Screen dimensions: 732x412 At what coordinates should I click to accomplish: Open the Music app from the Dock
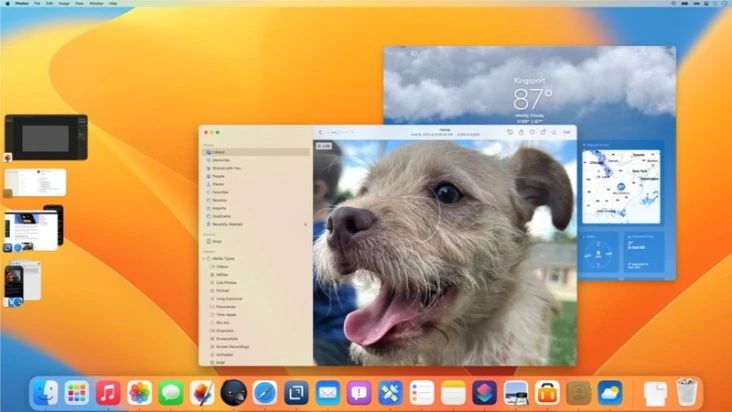108,392
